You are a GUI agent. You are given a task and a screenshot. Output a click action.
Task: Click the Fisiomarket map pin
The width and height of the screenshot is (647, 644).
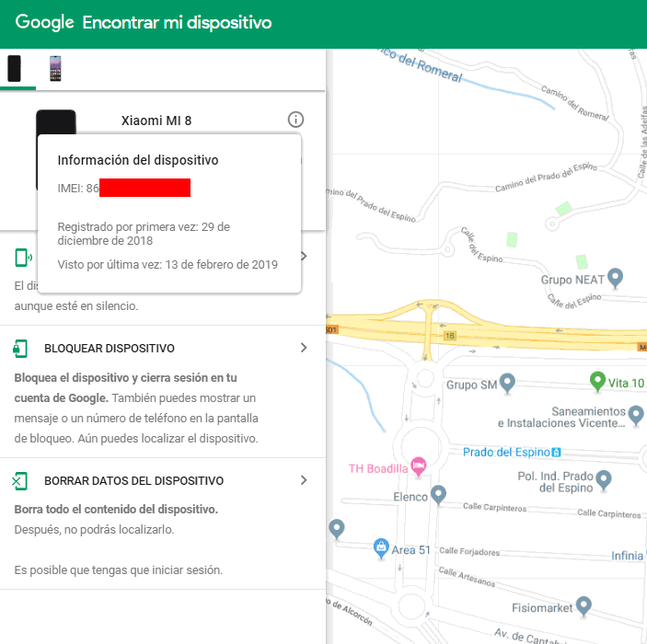click(583, 606)
